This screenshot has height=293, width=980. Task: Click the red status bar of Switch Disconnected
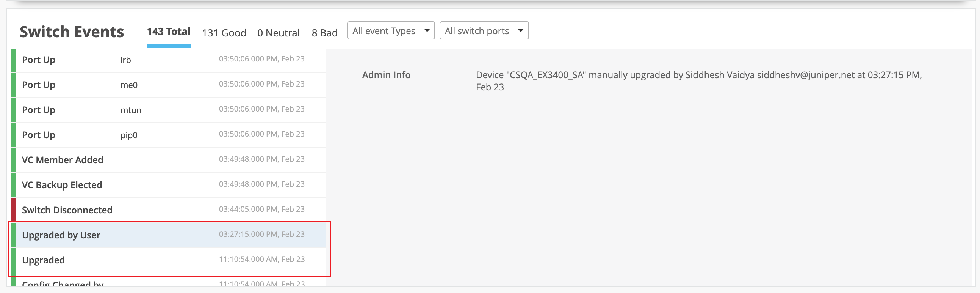coord(13,210)
